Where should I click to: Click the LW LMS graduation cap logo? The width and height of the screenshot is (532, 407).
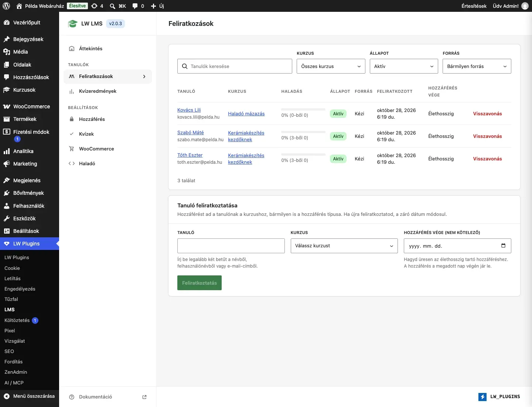click(x=72, y=24)
